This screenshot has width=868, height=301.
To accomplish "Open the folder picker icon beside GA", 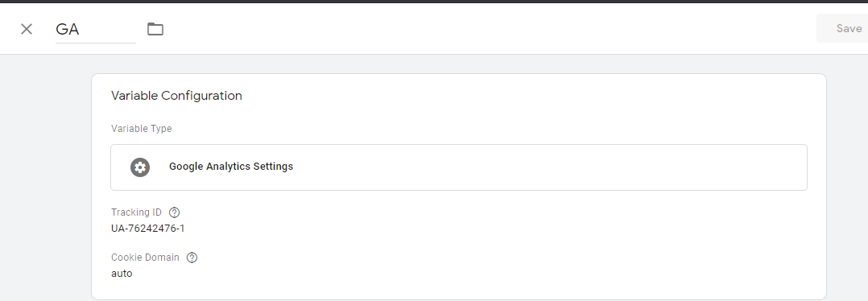I will (155, 29).
